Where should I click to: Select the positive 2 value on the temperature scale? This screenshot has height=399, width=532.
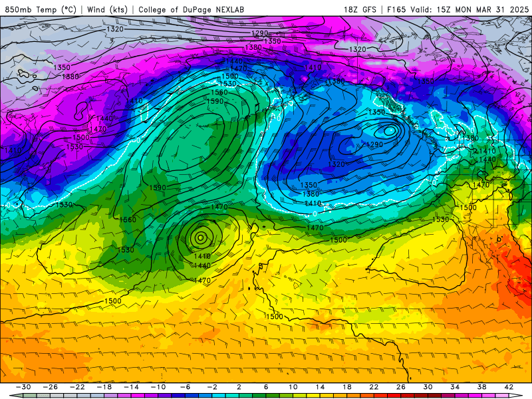[239, 387]
